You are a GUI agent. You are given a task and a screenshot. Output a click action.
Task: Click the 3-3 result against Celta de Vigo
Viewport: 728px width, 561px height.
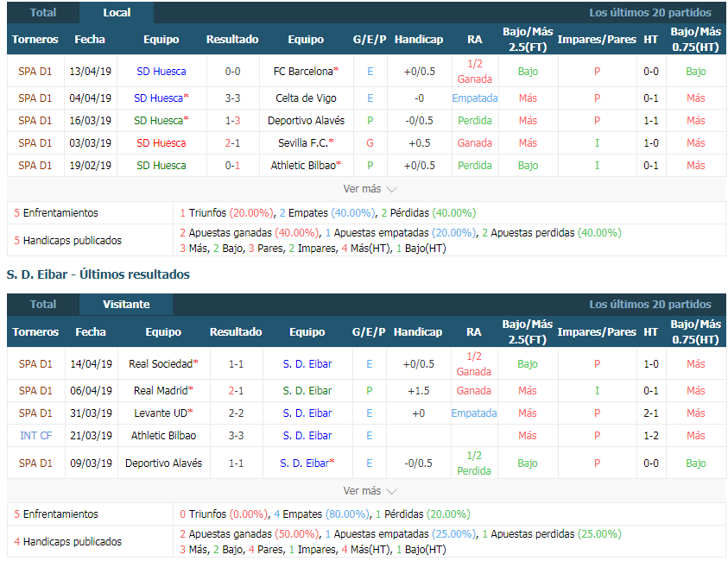[x=232, y=98]
